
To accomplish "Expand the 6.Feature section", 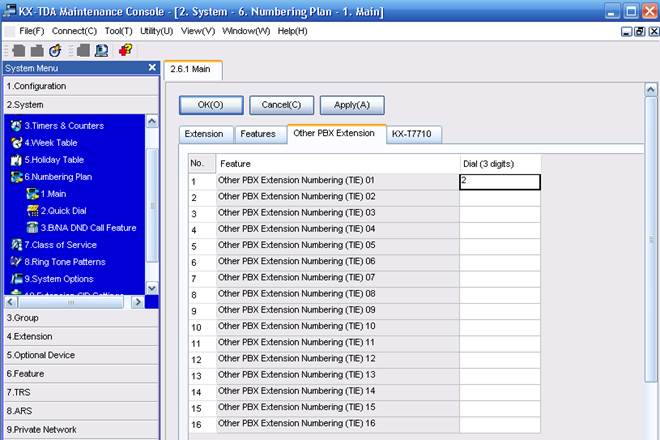I will [81, 374].
